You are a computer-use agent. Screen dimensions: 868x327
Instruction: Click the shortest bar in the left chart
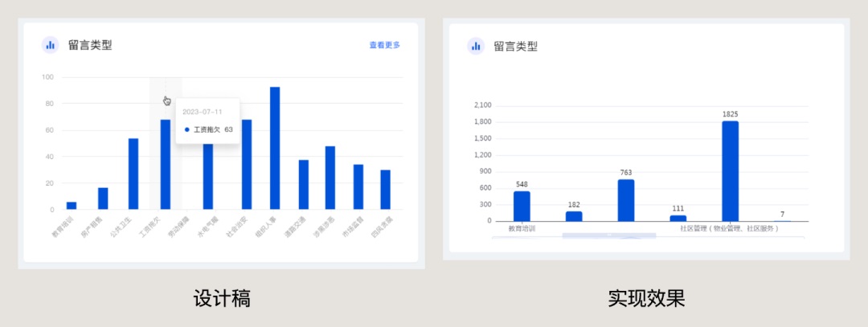72,206
